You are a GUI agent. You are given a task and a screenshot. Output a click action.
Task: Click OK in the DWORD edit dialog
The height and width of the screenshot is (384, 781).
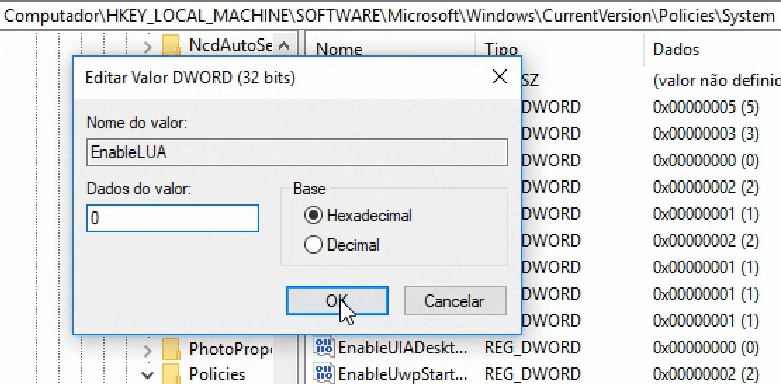point(337,301)
